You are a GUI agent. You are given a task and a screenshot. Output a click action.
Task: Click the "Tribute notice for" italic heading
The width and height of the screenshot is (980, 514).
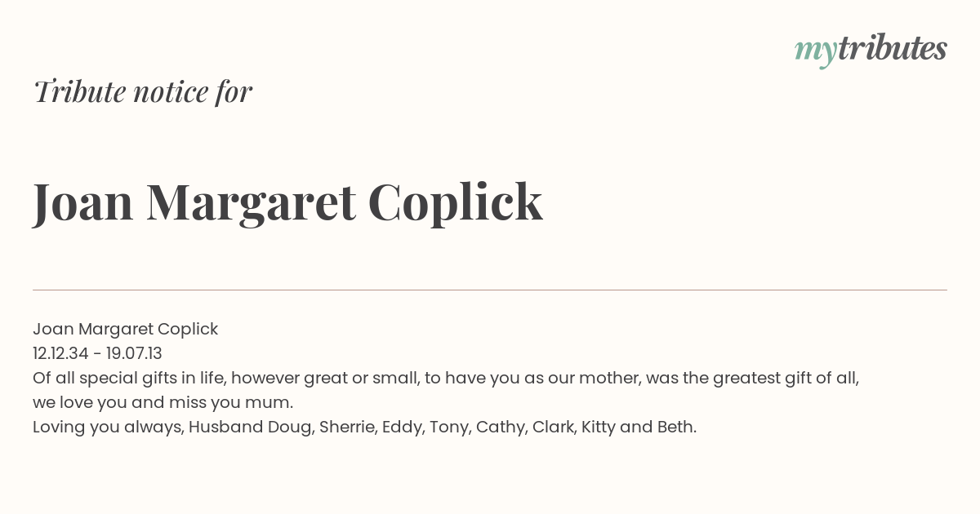tap(142, 92)
